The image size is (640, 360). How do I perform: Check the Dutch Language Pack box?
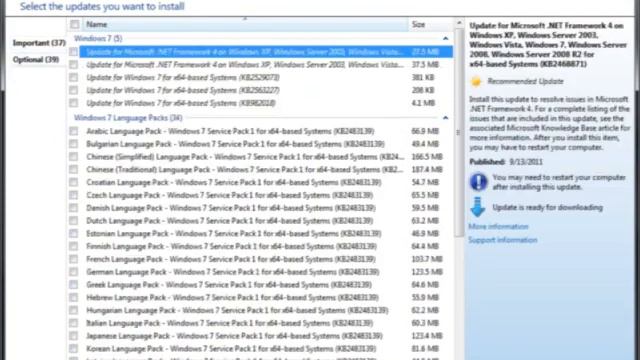tap(73, 220)
